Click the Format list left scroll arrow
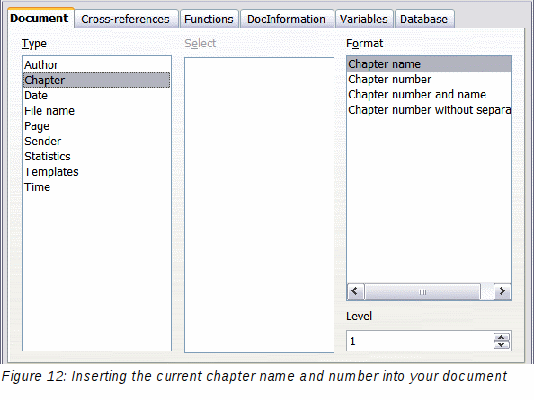This screenshot has width=534, height=401. click(355, 291)
